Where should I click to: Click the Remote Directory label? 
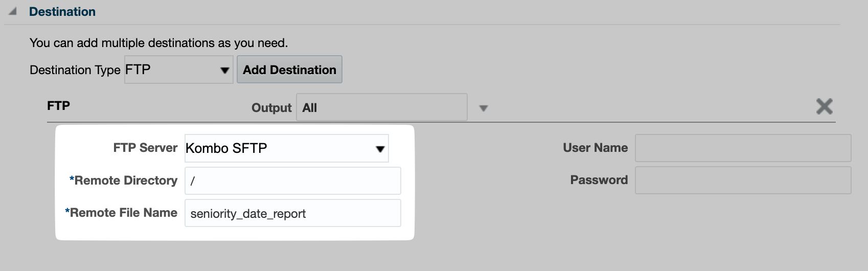coord(123,180)
